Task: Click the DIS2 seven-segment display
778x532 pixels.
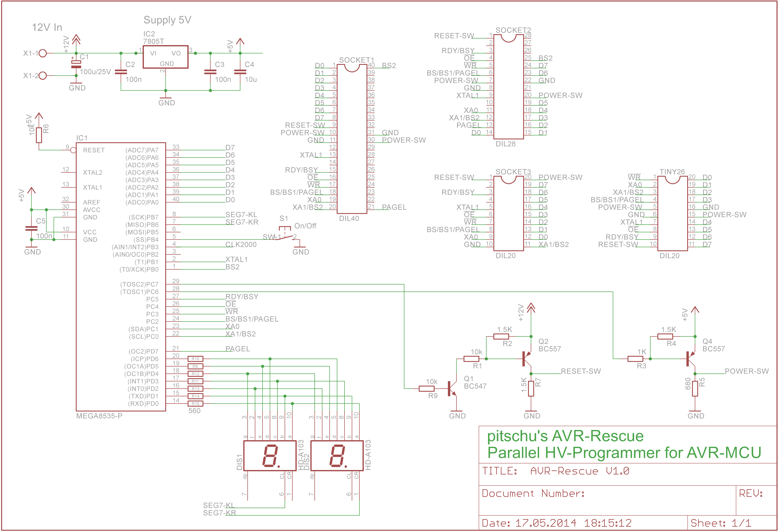Action: click(337, 456)
